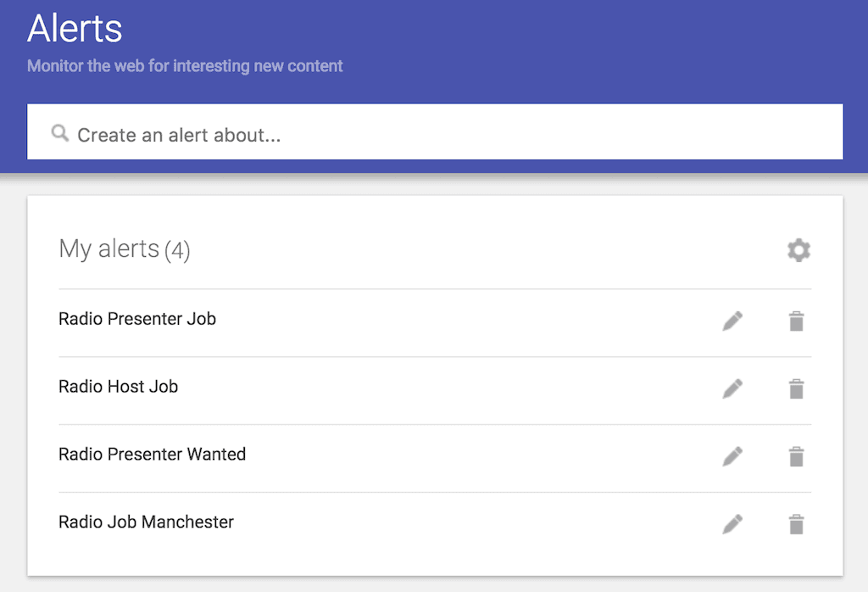
Task: Edit the Radio Job Manchester alert
Action: tap(732, 524)
